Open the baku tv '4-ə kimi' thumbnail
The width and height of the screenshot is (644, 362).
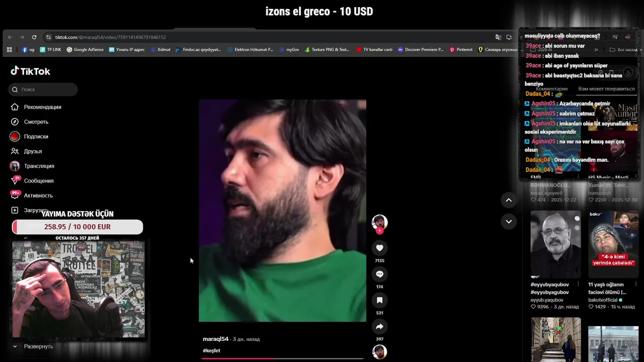pos(613,244)
